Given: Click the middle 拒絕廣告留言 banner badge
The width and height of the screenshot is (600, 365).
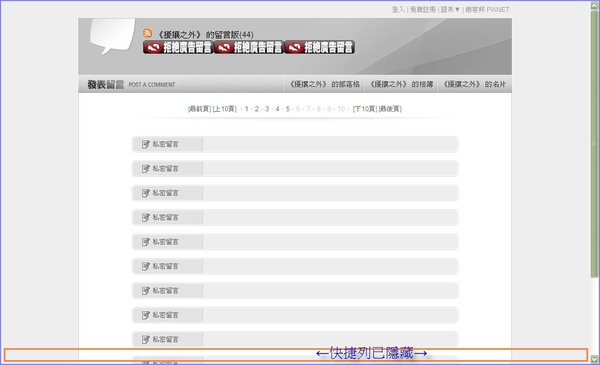Looking at the screenshot, I should (x=248, y=47).
